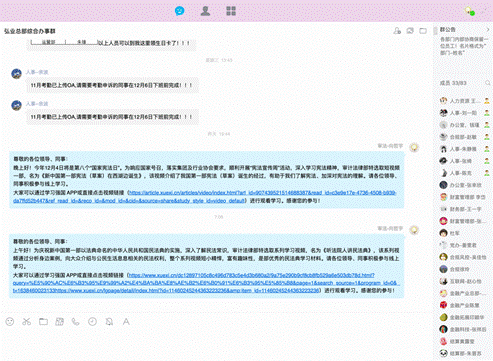Click admin badge next to 人事-陈克

[487, 173]
